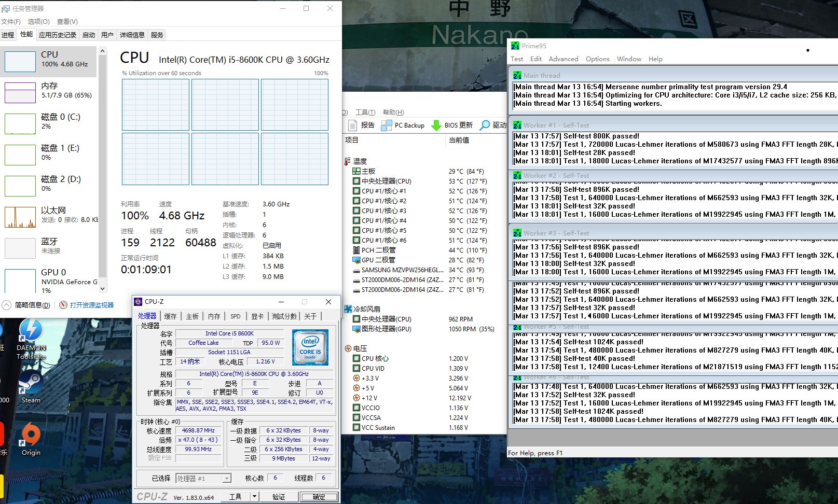Switch to the 应用历史记录 tab

(58, 35)
